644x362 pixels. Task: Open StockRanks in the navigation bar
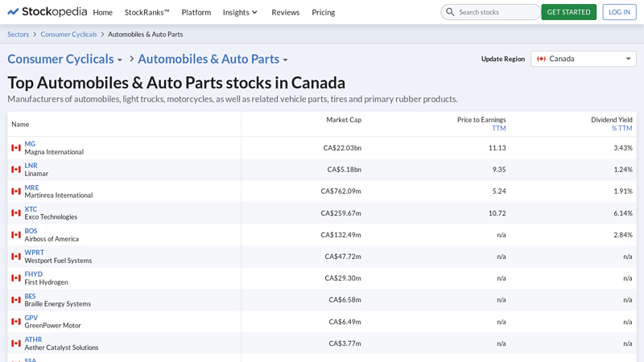coord(147,12)
